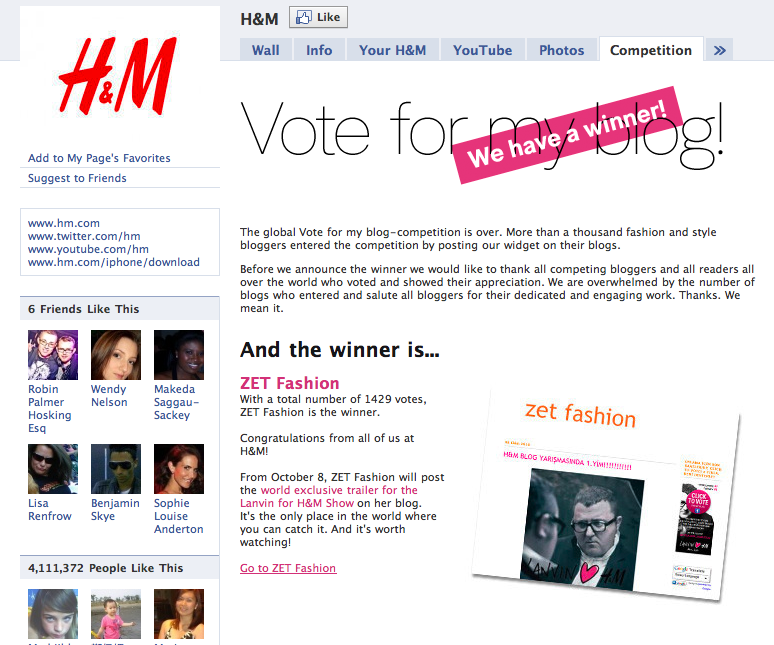Click Add to My Page's Favorites
Screen dimensions: 774x645
[99, 158]
